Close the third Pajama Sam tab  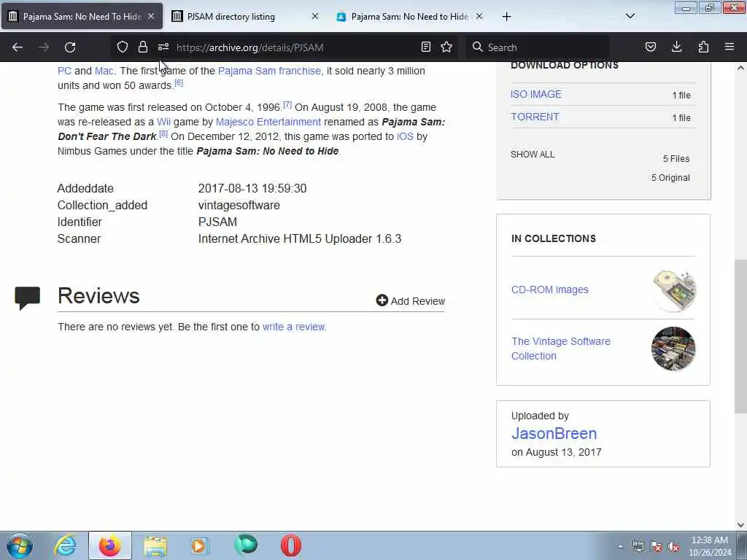pyautogui.click(x=479, y=16)
